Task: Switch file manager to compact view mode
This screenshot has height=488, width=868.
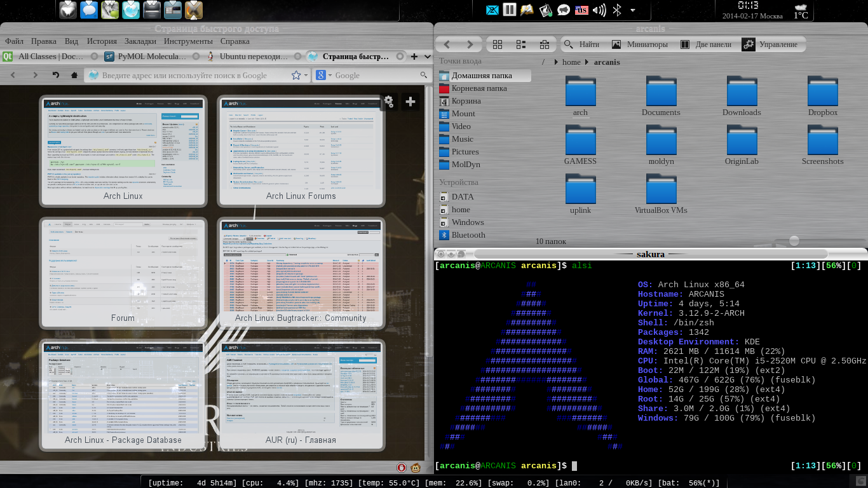Action: [x=521, y=44]
